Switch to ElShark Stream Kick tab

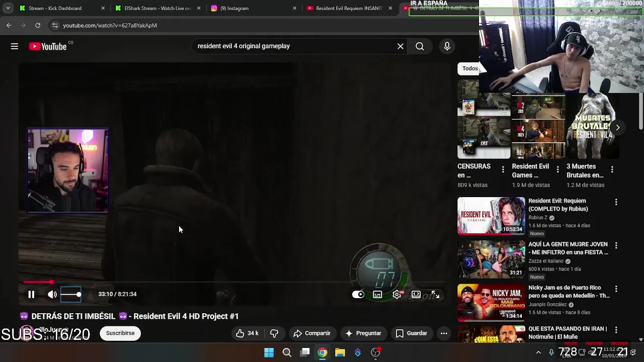point(157,8)
